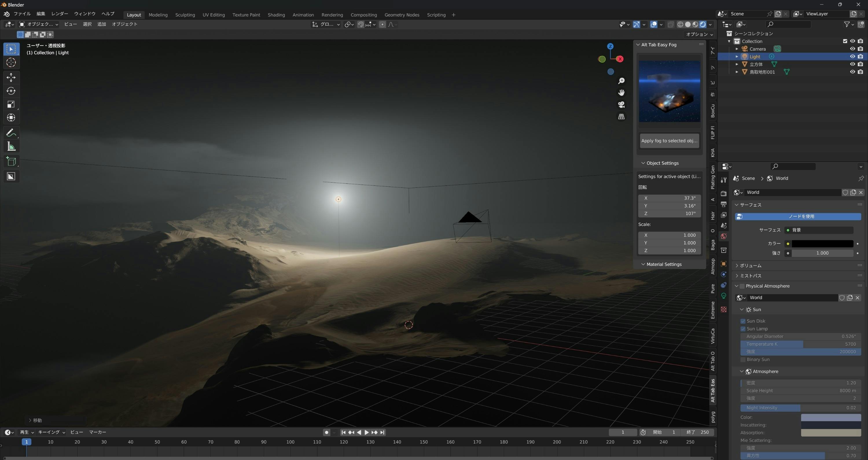Select the Scale tool
868x460 pixels.
[11, 104]
